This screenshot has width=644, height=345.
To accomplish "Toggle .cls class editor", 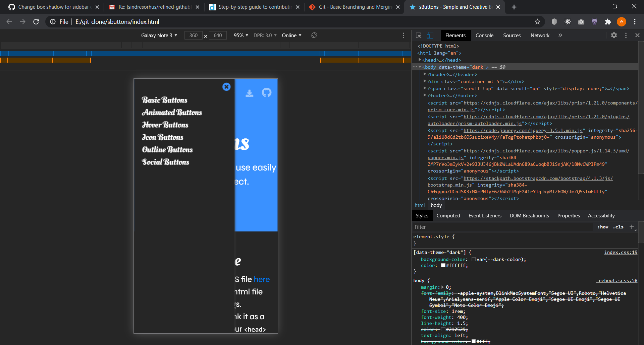I will [x=618, y=227].
